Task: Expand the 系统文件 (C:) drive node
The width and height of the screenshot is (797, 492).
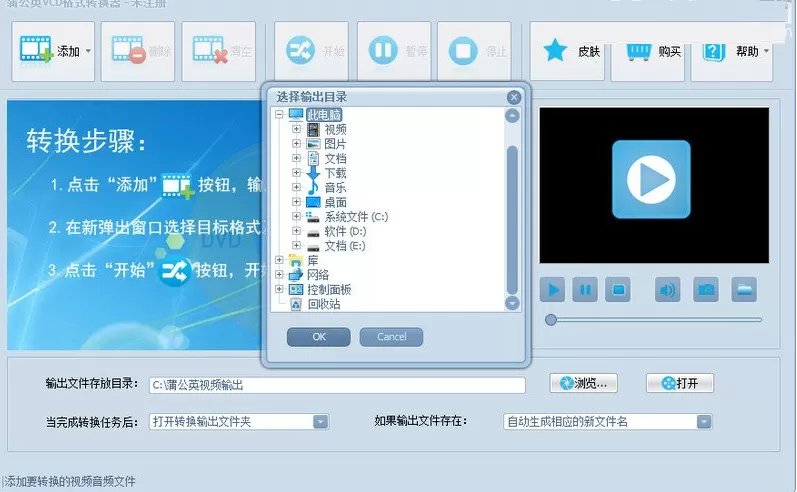Action: click(296, 217)
